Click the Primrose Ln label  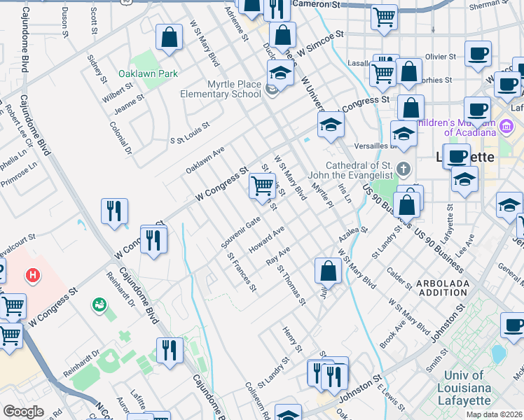point(19,174)
